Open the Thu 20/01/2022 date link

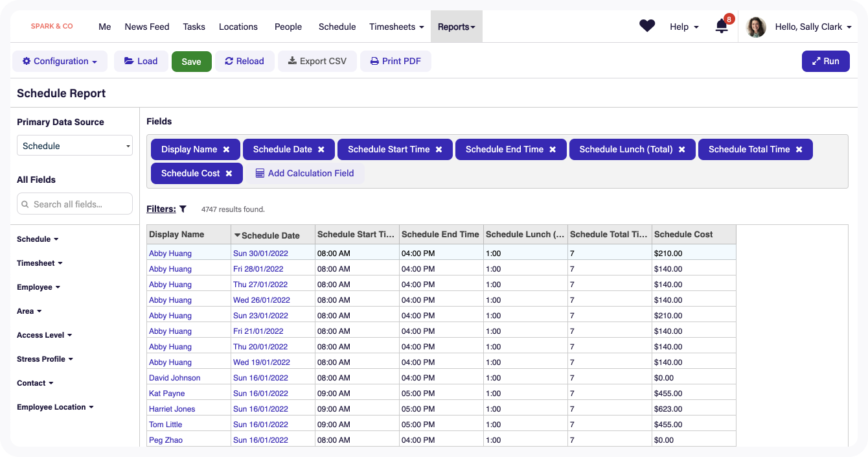point(260,347)
